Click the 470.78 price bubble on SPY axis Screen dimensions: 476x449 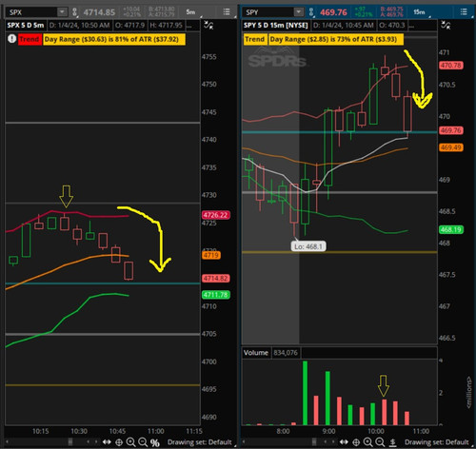click(451, 66)
